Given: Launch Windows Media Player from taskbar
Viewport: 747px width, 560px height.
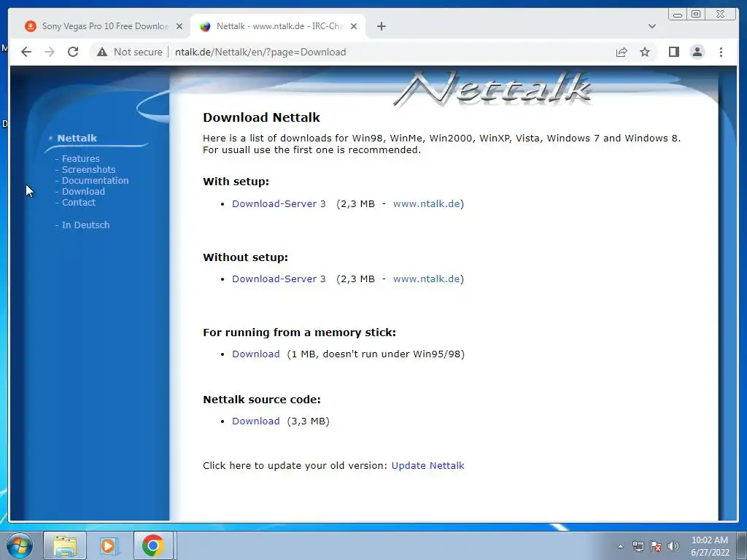Looking at the screenshot, I should 108,545.
